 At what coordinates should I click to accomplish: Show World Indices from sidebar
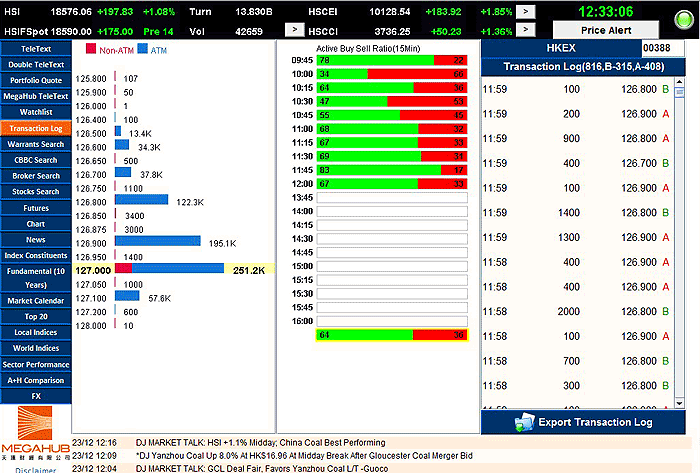[x=36, y=348]
